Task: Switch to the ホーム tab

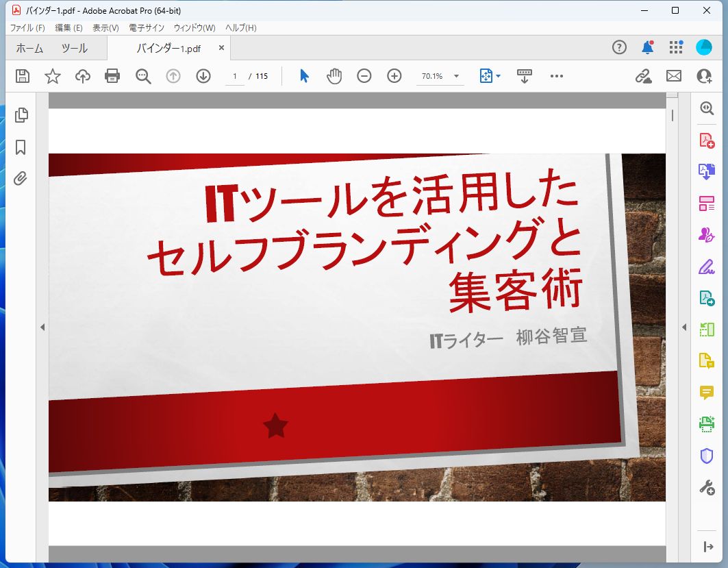Action: pos(30,48)
